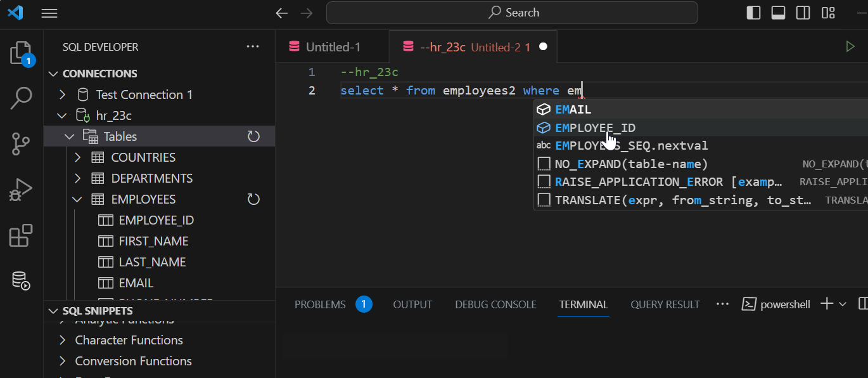Open the Search view in the activity bar
Viewport: 868px width, 378px height.
(x=21, y=98)
